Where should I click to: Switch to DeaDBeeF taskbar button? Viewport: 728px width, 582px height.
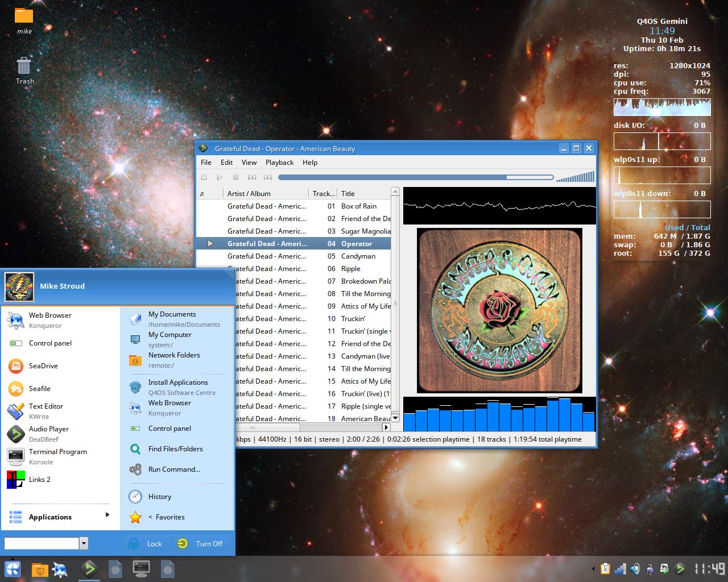(89, 569)
